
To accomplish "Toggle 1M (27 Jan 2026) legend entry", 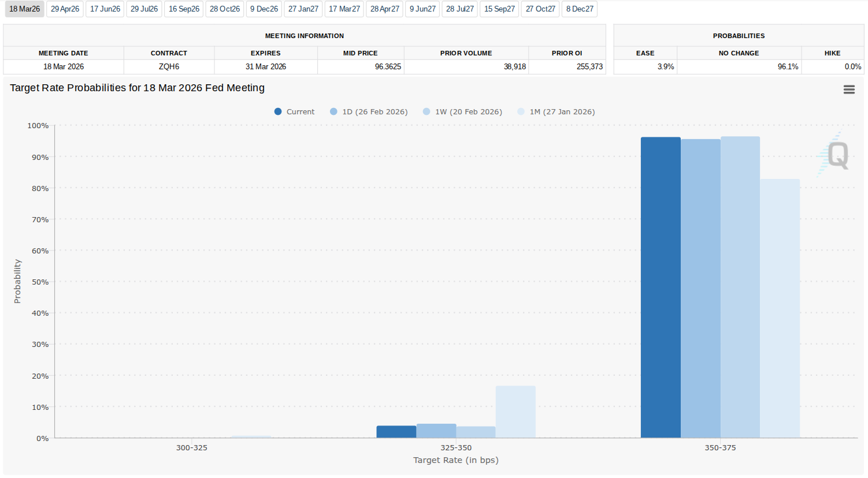I will 556,112.
